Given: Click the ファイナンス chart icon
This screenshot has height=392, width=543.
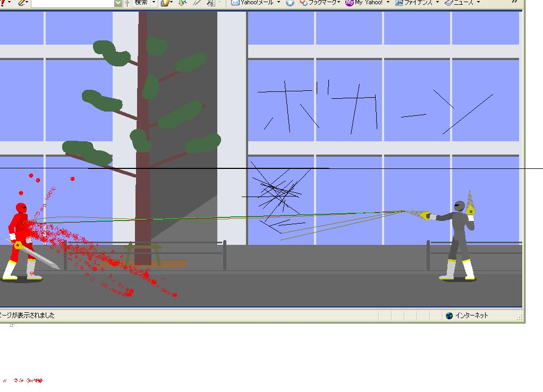Looking at the screenshot, I should pyautogui.click(x=399, y=3).
